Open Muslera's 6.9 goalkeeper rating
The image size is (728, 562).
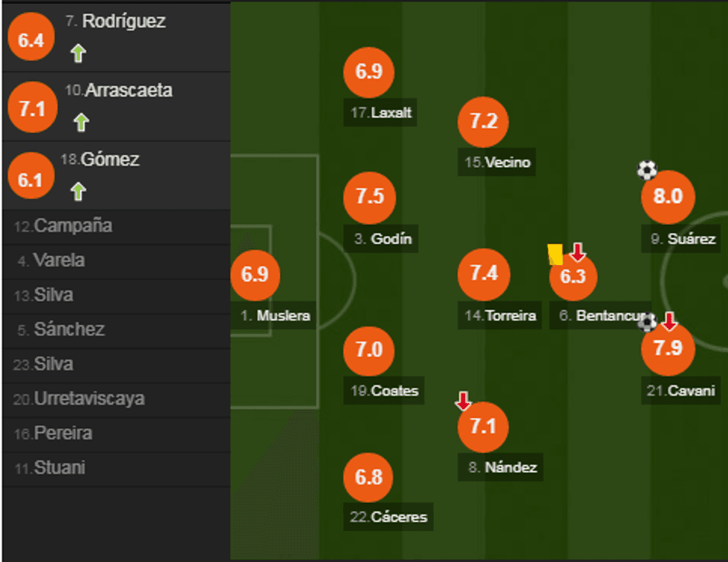tap(255, 274)
